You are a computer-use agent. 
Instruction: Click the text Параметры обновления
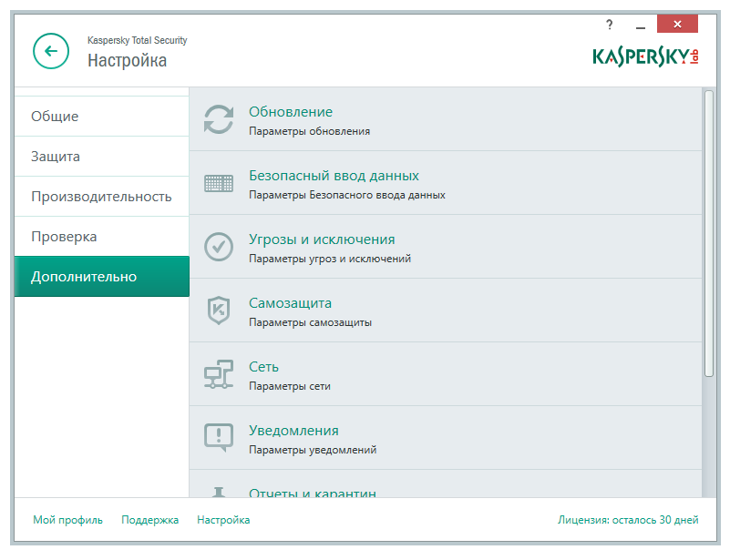309,131
